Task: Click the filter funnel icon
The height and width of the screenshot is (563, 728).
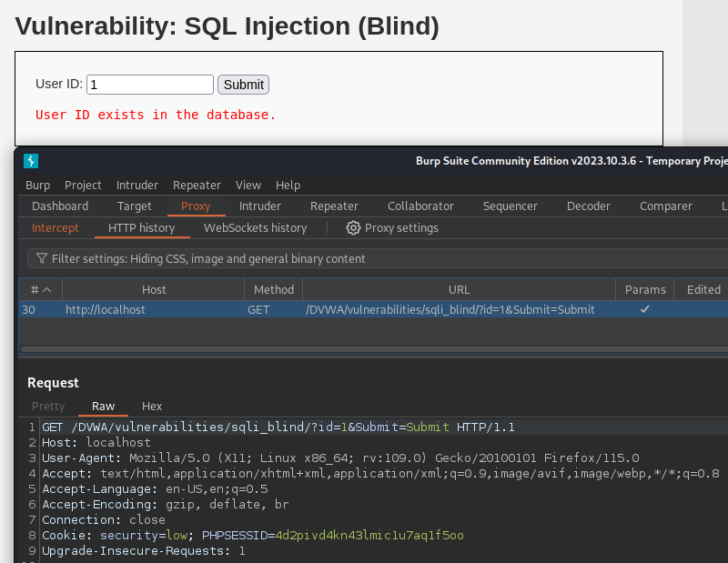Action: pos(41,258)
